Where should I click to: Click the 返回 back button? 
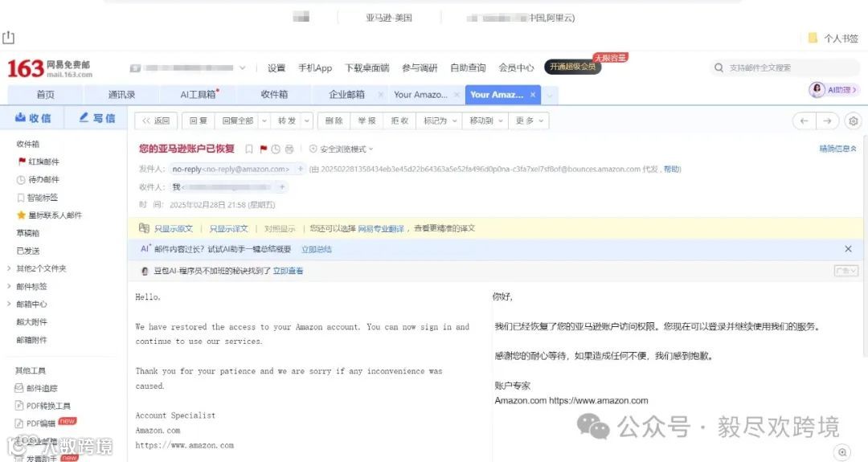(156, 121)
